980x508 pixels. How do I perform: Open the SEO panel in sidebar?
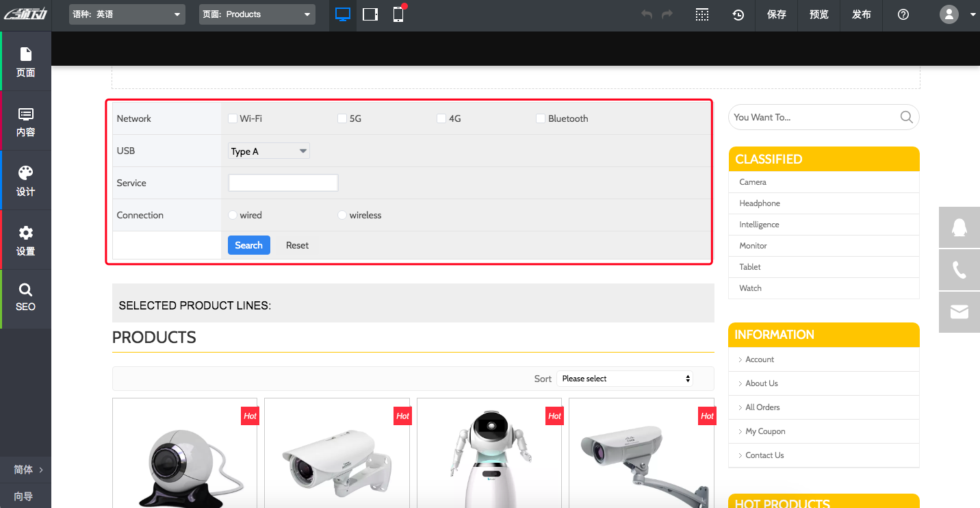click(25, 298)
